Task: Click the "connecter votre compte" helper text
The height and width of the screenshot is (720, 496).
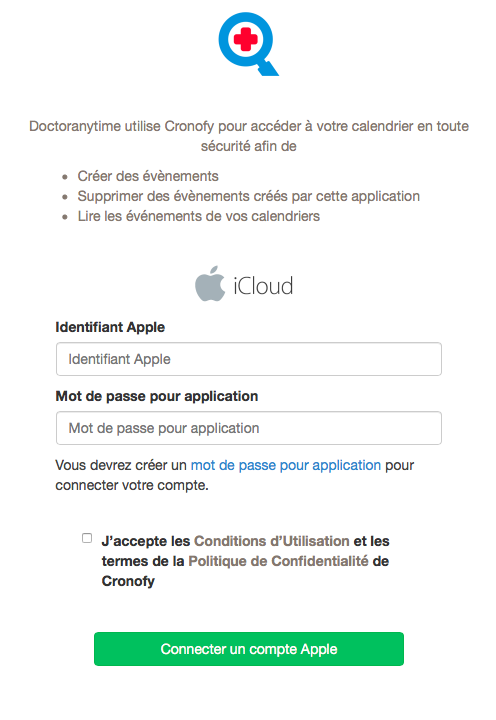Action: [132, 485]
